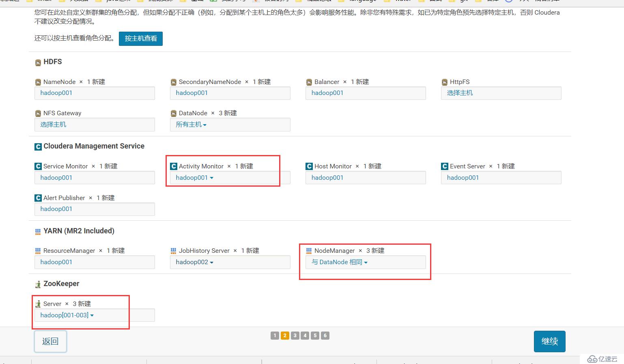Image resolution: width=624 pixels, height=364 pixels.
Task: Click the 按主机查看 button
Action: point(141,39)
